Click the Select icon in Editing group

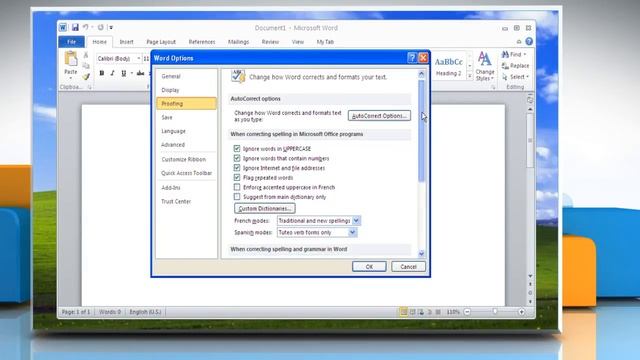(505, 77)
